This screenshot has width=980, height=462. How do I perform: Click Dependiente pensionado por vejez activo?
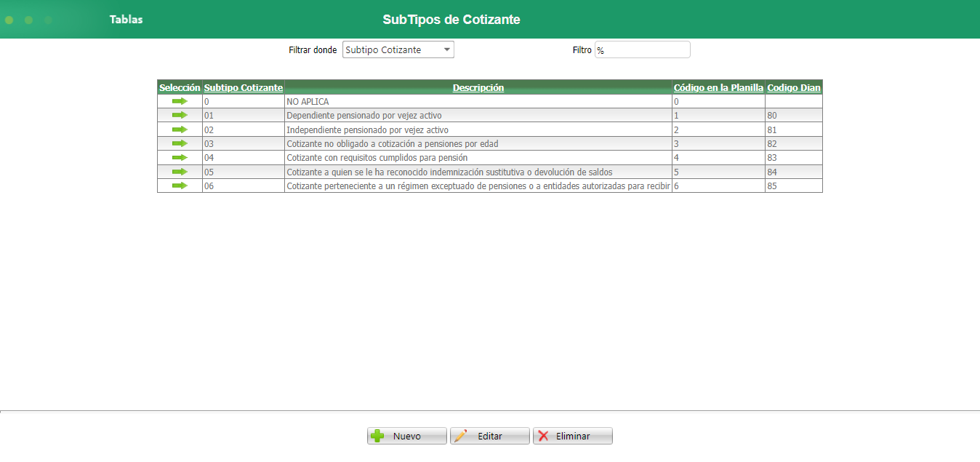[364, 116]
